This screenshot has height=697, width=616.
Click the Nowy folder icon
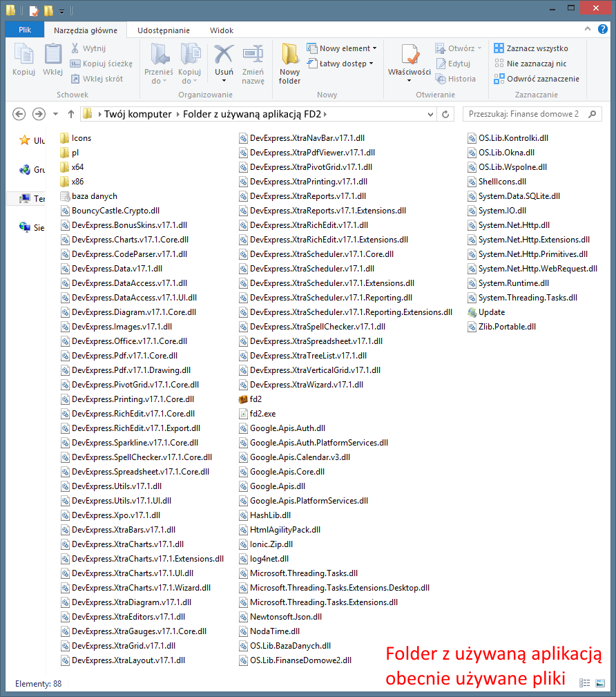click(289, 55)
